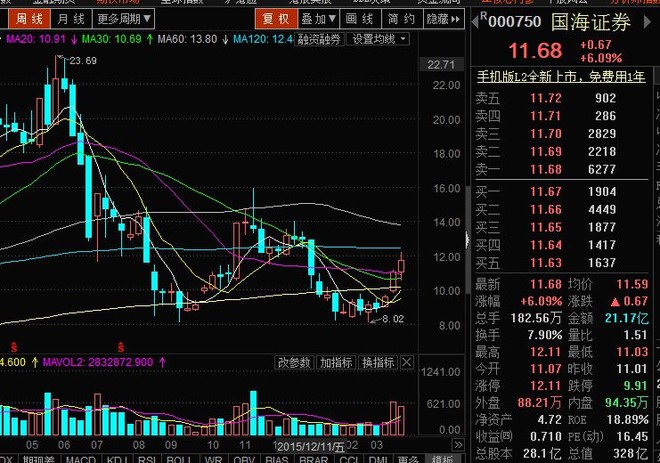660x463 pixels.
Task: Close the volume indicator panel with X
Action: click(x=407, y=362)
